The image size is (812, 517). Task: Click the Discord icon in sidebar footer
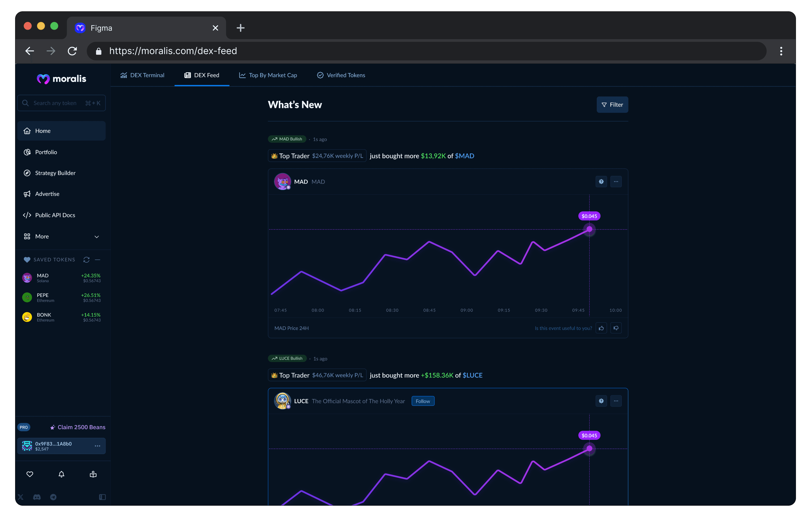tap(37, 497)
